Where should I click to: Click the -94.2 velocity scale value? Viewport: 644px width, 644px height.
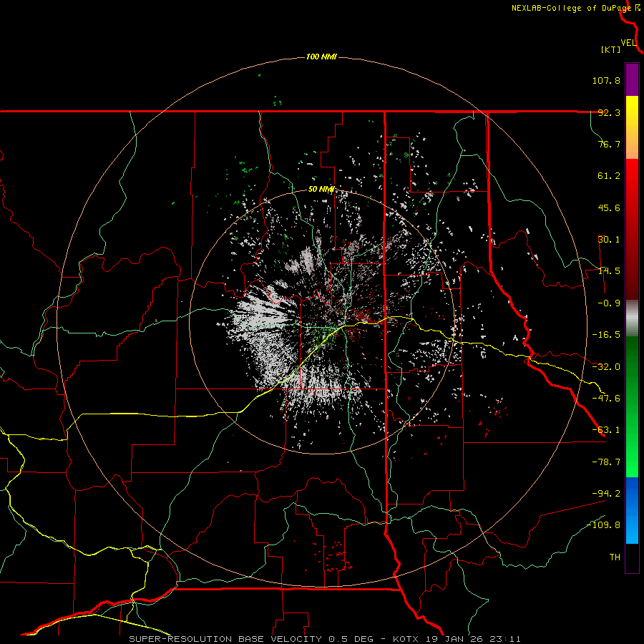point(606,493)
